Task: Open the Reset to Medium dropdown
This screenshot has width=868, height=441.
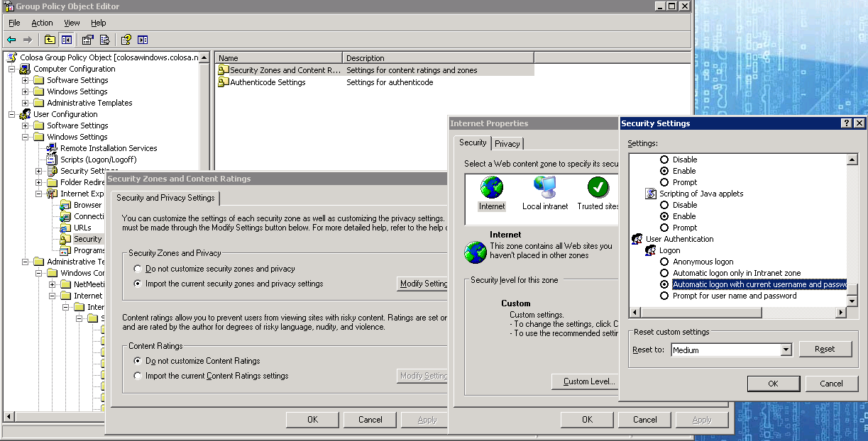Action: pos(786,350)
